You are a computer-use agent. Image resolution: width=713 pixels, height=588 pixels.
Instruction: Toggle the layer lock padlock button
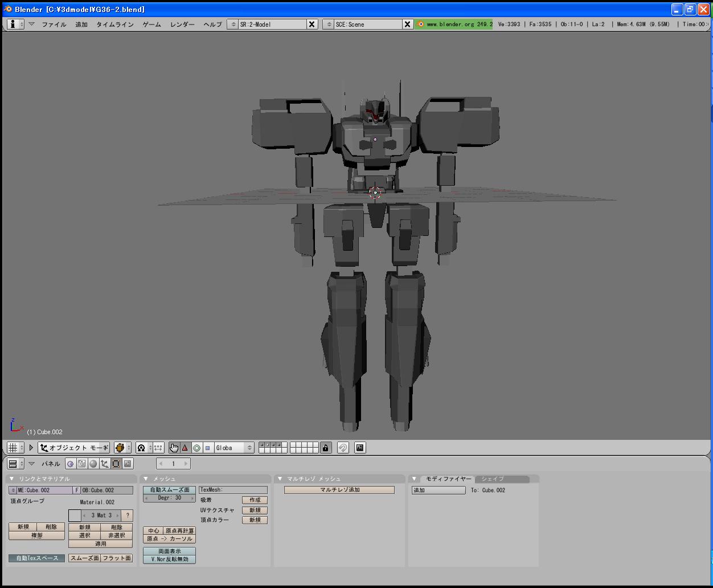(x=325, y=448)
